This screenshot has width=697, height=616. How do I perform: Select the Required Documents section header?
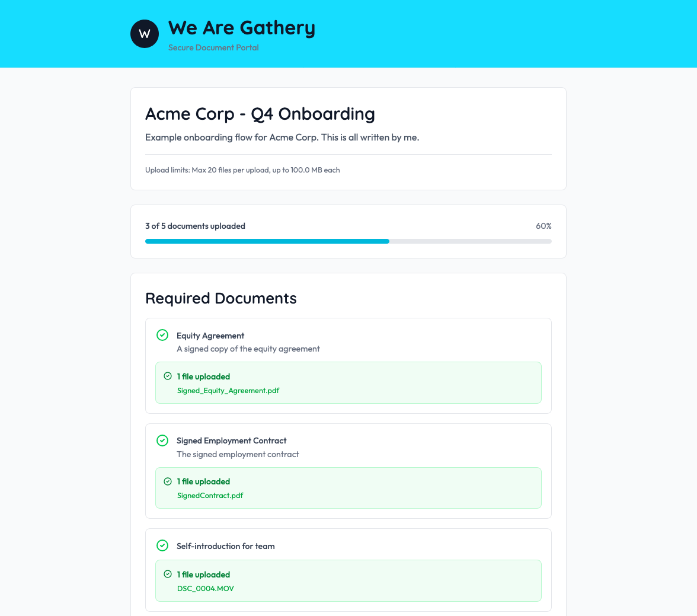(x=221, y=298)
